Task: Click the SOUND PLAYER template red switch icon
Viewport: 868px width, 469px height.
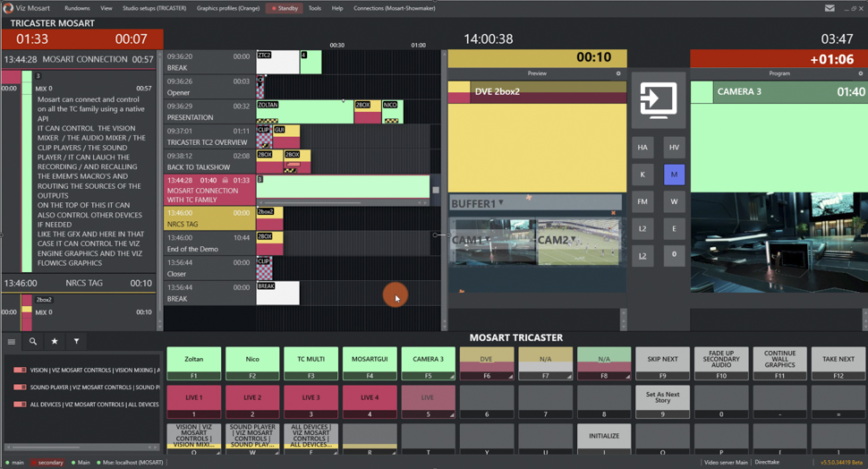Action: [x=20, y=387]
